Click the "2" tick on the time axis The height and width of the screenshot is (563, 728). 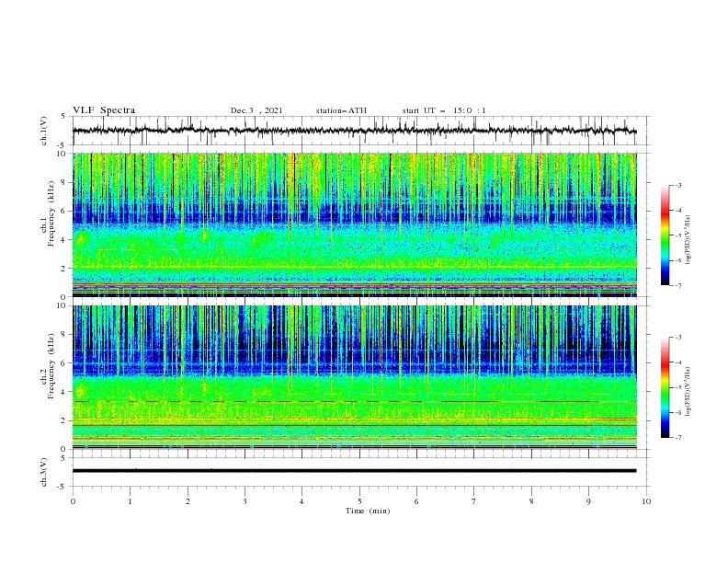[188, 501]
